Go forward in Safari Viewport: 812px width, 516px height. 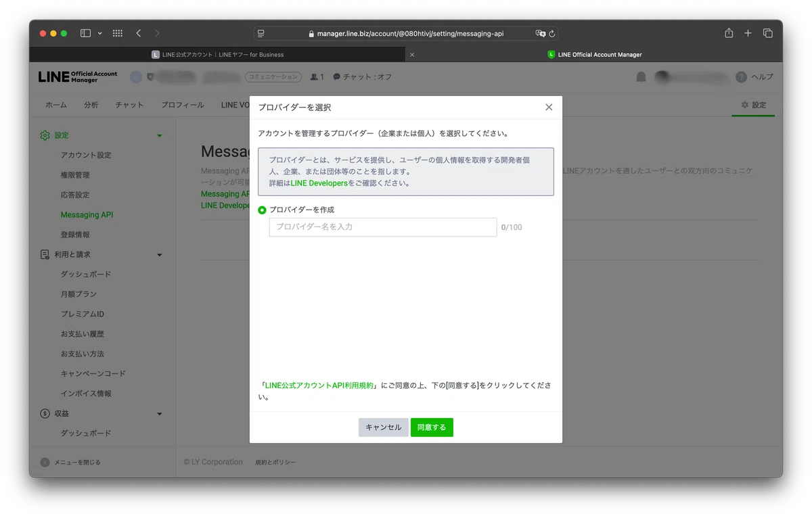(157, 33)
